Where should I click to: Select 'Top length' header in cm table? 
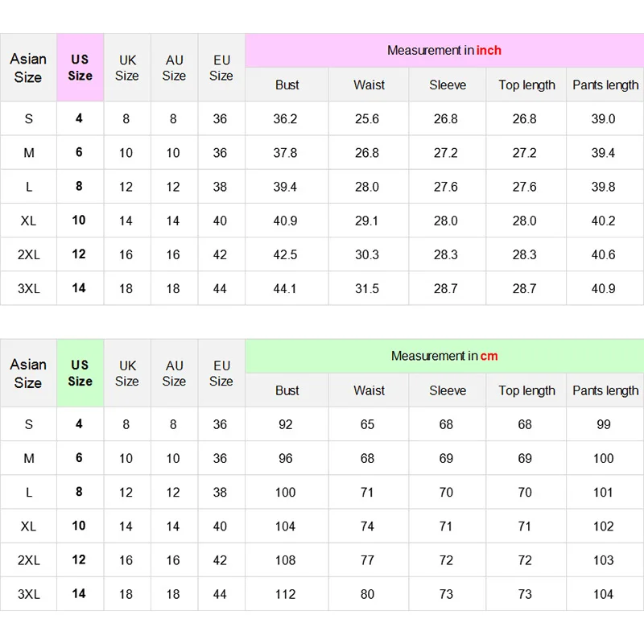(526, 390)
